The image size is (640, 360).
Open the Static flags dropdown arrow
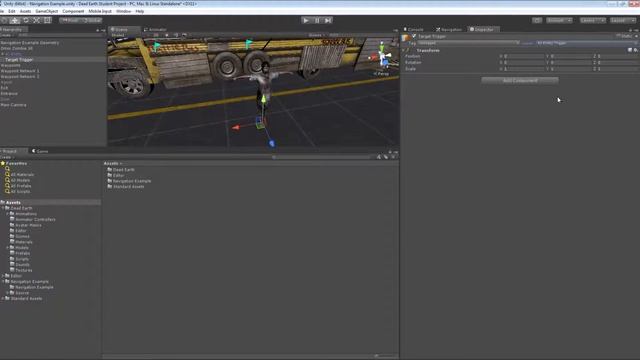[636, 36]
